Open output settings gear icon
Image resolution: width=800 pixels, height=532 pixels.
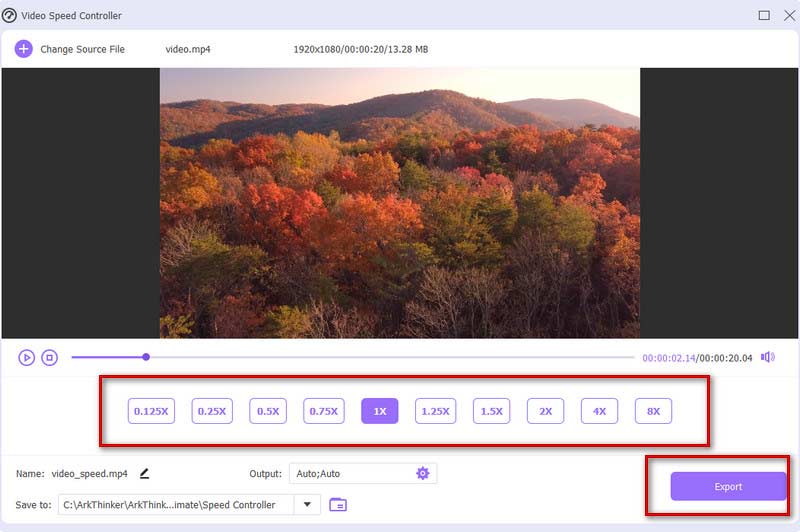tap(422, 473)
